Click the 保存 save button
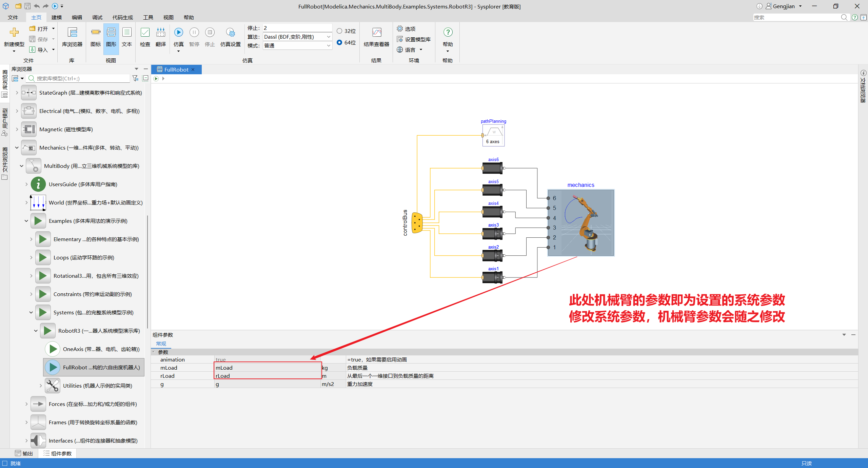Viewport: 868px width, 468px height. point(39,39)
